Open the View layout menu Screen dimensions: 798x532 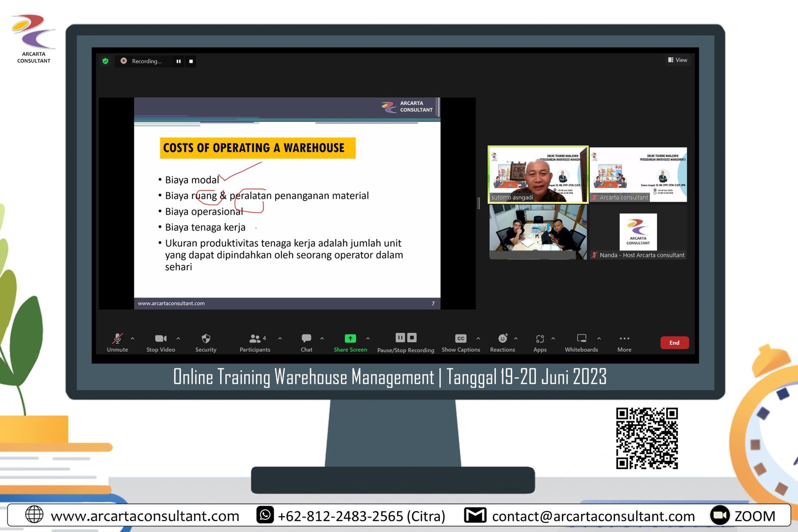(x=677, y=60)
